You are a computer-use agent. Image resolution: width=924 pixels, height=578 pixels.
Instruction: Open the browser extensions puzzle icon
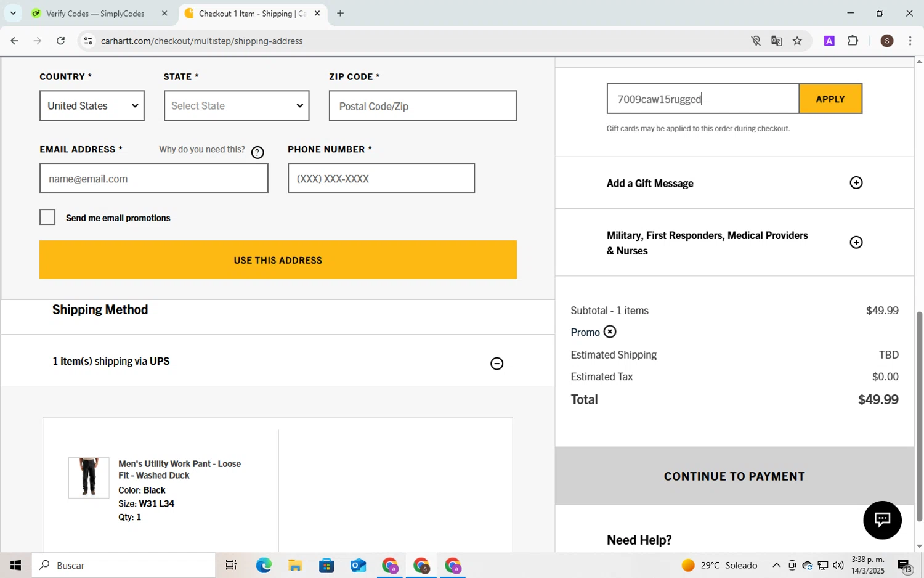[x=853, y=41]
